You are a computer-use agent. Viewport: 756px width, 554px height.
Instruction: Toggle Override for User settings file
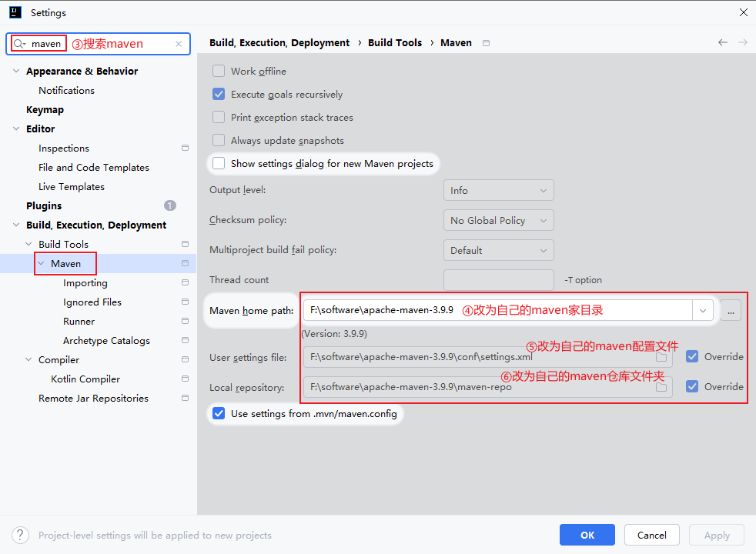pos(692,357)
